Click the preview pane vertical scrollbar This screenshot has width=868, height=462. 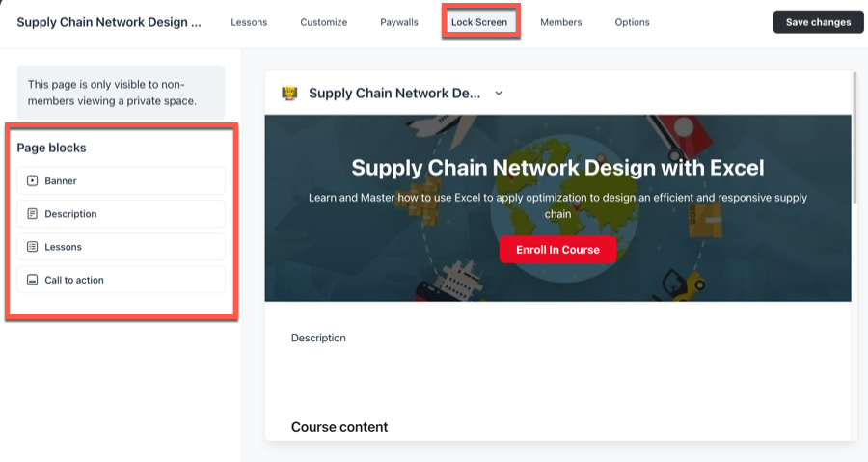[854, 138]
